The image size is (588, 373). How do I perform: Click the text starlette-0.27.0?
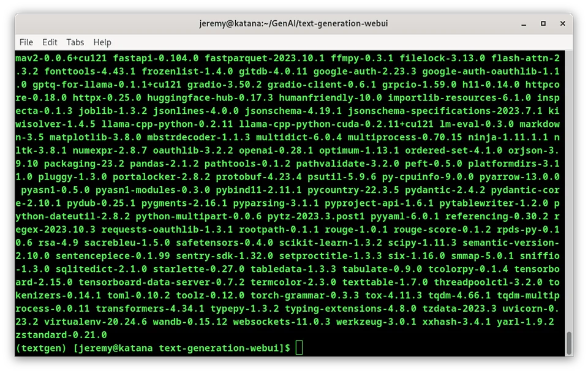(198, 269)
